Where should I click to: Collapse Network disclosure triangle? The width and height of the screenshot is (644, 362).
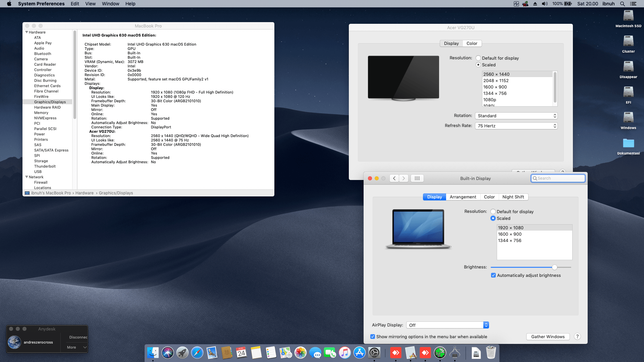[26, 177]
